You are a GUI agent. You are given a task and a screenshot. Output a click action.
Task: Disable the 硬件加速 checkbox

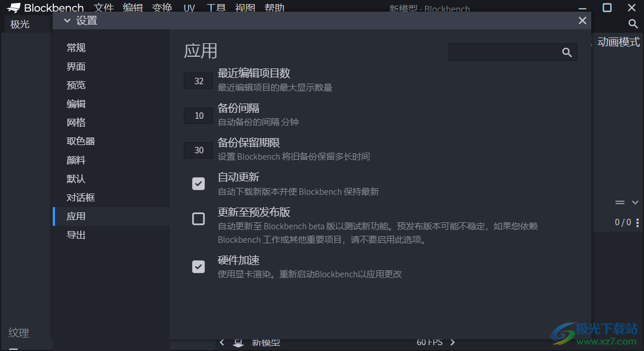point(198,267)
